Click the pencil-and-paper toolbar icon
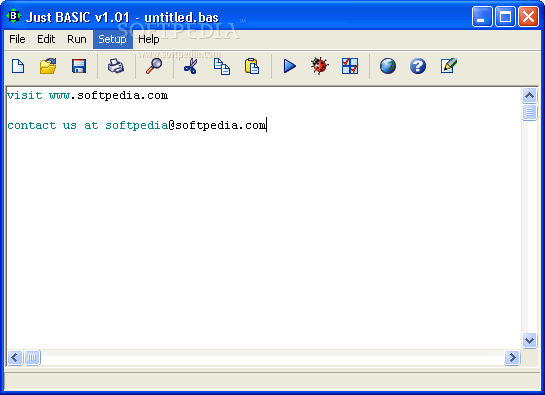545x395 pixels. point(449,66)
